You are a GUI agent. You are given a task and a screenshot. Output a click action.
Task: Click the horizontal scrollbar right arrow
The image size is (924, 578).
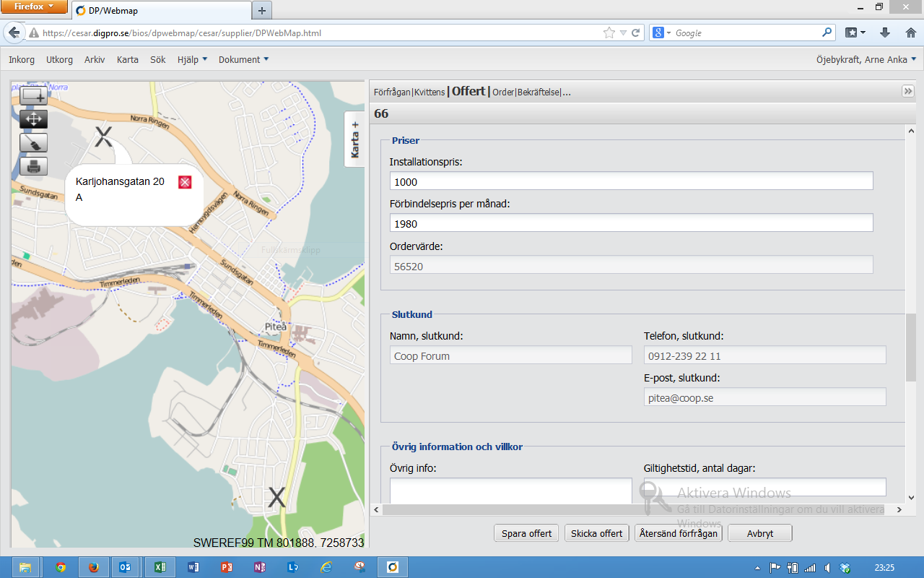pos(899,510)
